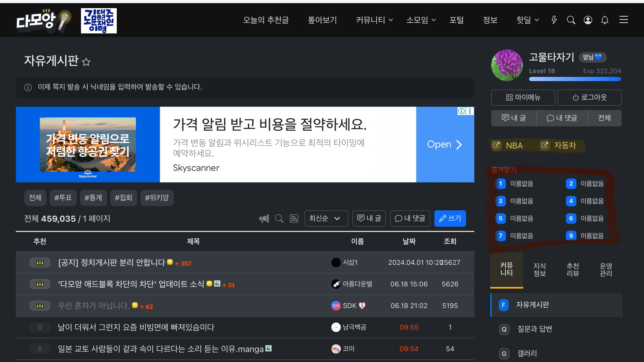644x362 pixels.
Task: Expand the 소모임 dropdown menu
Action: [421, 20]
